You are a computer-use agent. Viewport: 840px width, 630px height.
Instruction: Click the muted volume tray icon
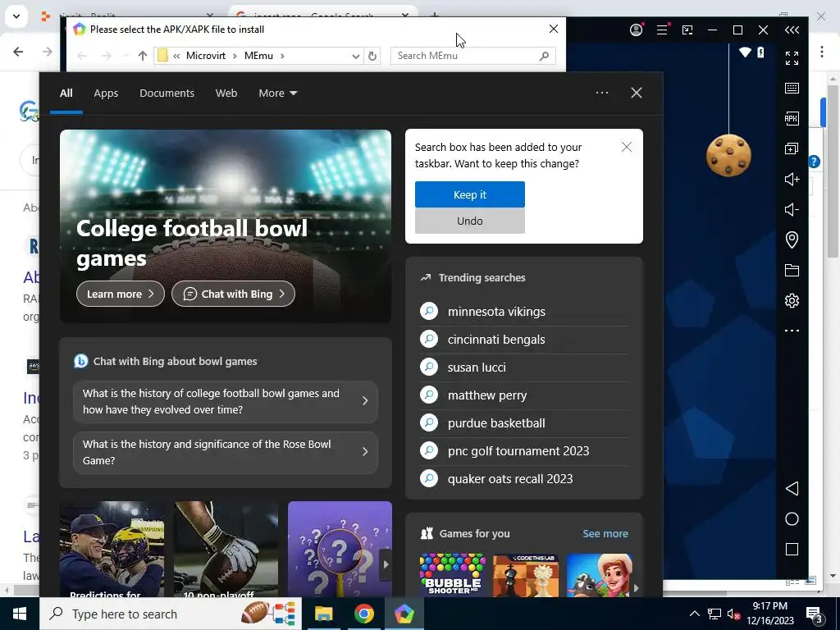(733, 614)
